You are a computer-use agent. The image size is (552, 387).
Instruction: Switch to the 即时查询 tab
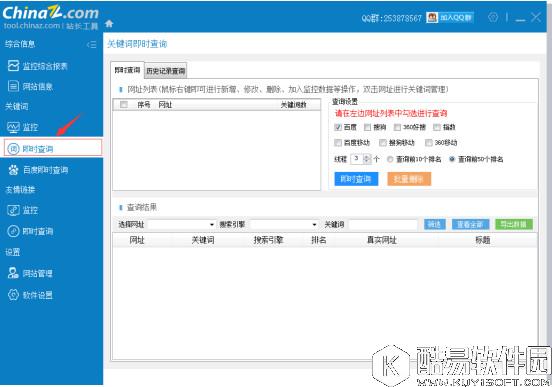127,70
